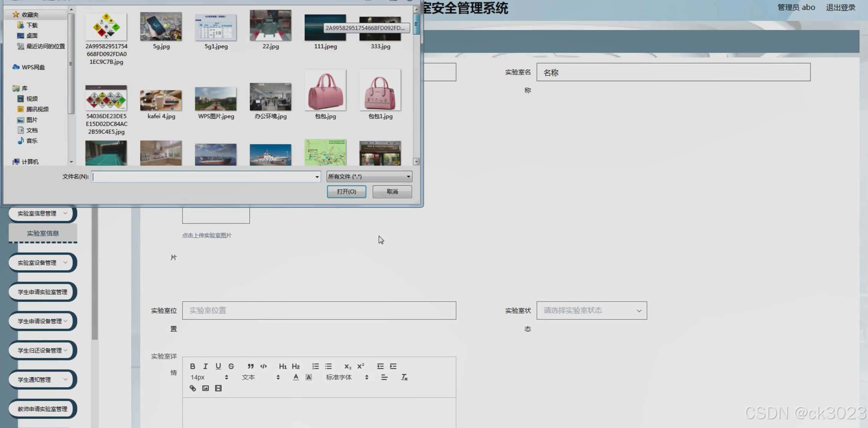Clear text formatting with the Tx icon

(404, 377)
